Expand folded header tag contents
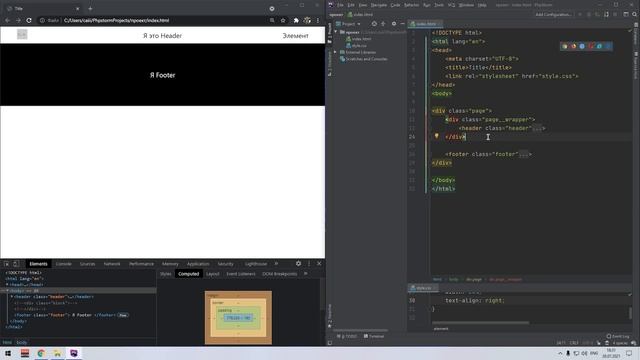640x360 pixels. tap(537, 128)
